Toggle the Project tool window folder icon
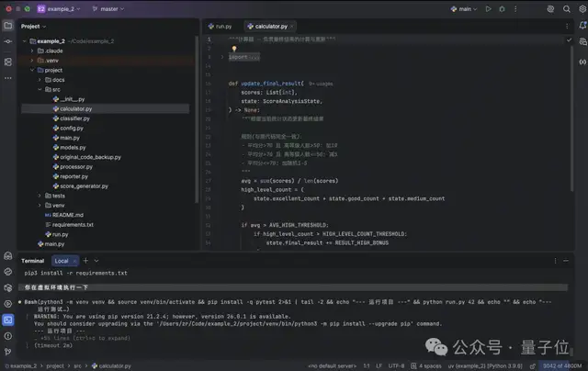 click(x=8, y=27)
